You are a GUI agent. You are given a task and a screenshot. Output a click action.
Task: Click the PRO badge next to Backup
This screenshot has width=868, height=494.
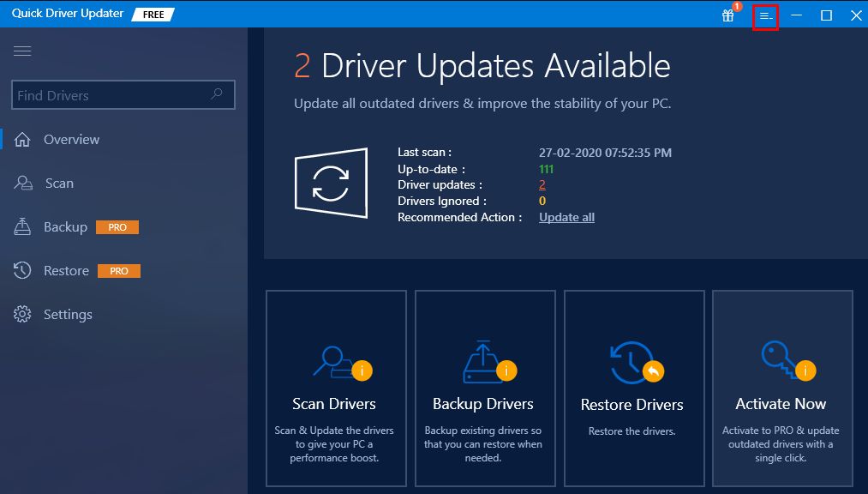pyautogui.click(x=117, y=227)
